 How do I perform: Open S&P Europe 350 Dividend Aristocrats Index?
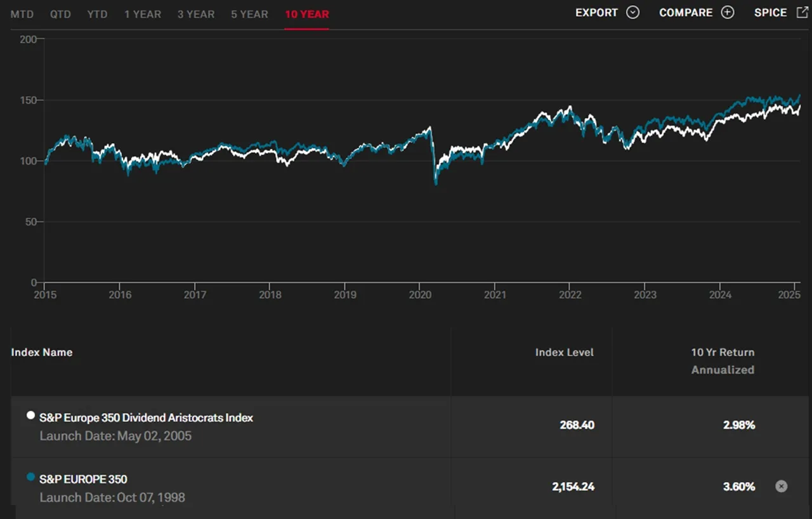(x=146, y=417)
